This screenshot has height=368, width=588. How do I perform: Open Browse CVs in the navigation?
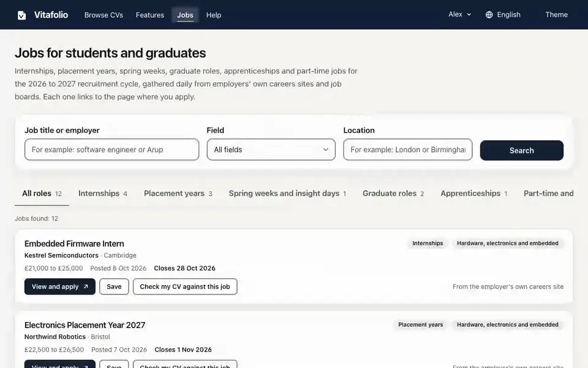click(104, 15)
